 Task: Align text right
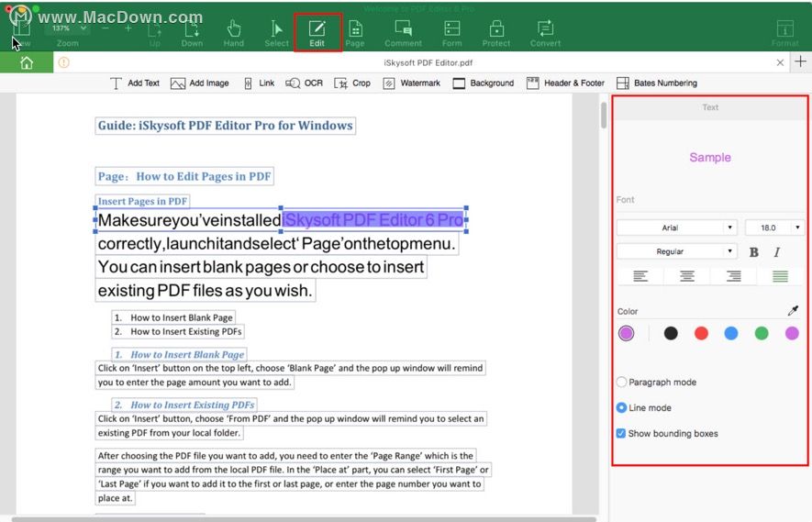click(733, 276)
